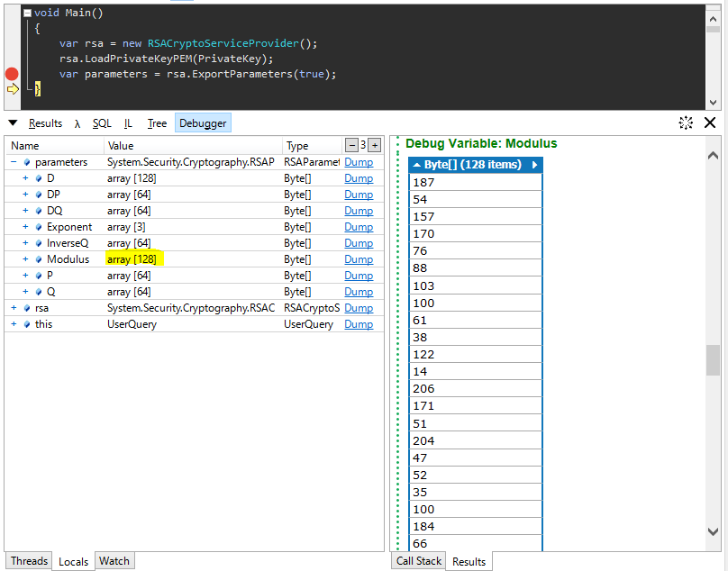The height and width of the screenshot is (571, 728).
Task: Click the forward arrow on Byte[] header
Action: click(x=535, y=164)
